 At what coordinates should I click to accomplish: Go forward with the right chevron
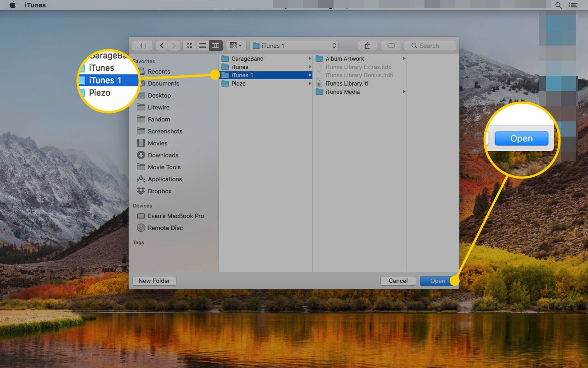[174, 46]
